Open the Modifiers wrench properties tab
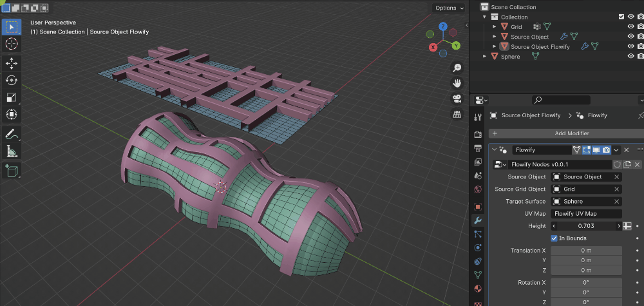Image resolution: width=644 pixels, height=306 pixels. click(x=477, y=220)
